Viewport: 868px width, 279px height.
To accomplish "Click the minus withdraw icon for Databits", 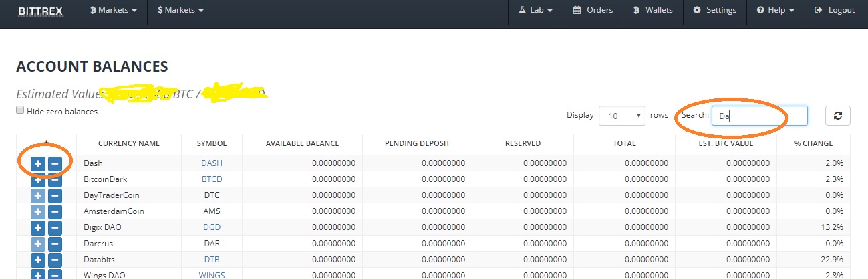I will [x=55, y=259].
